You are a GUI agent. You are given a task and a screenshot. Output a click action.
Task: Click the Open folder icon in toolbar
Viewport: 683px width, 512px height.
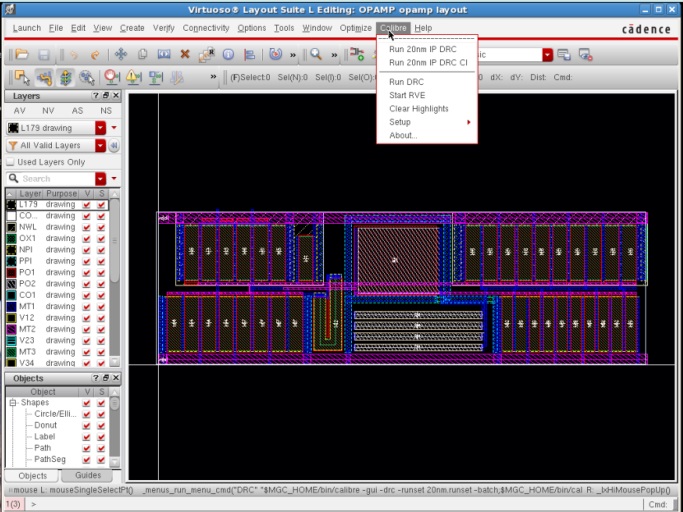[x=22, y=54]
